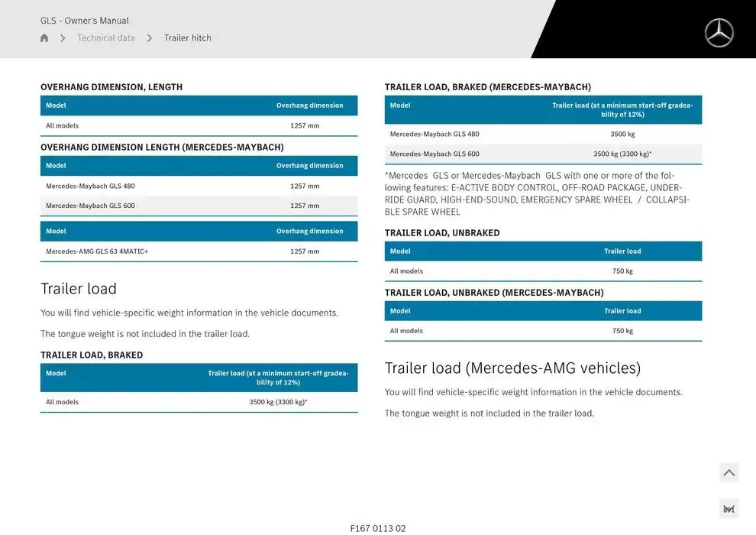Screen dimensions: 756x535
Task: Click the home icon in the breadcrumb
Action: coord(44,38)
